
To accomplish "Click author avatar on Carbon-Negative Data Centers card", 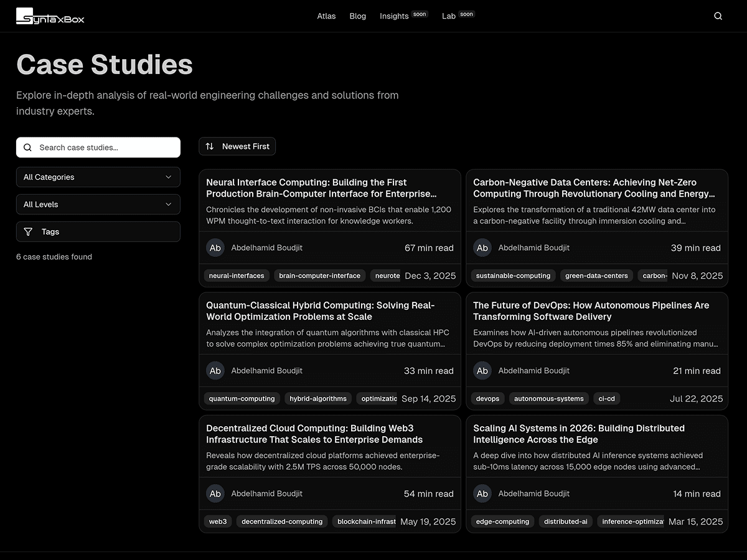I will pos(482,248).
